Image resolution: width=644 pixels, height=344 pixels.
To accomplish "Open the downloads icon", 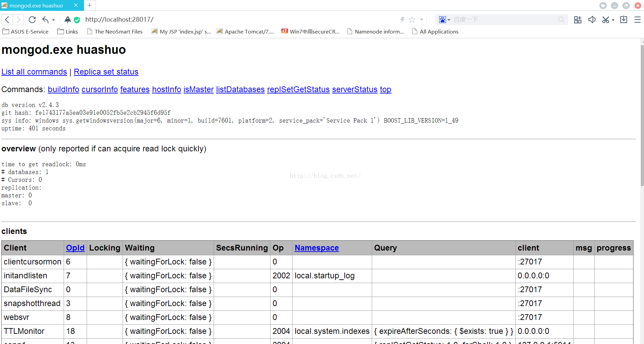I will point(624,20).
